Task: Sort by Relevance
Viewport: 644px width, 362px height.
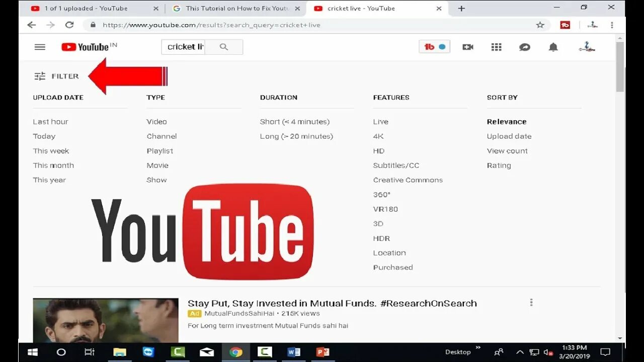Action: 507,122
